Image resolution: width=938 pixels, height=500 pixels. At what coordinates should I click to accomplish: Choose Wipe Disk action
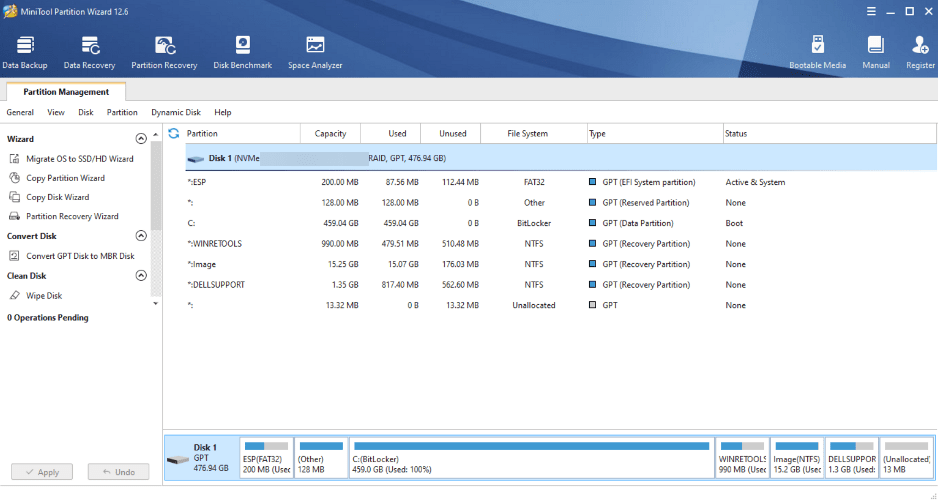[x=44, y=295]
